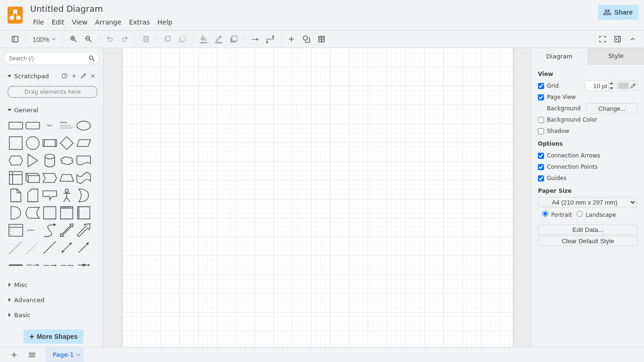Image resolution: width=644 pixels, height=362 pixels.
Task: Toggle the Connection Arrows checkbox
Action: [x=541, y=156]
